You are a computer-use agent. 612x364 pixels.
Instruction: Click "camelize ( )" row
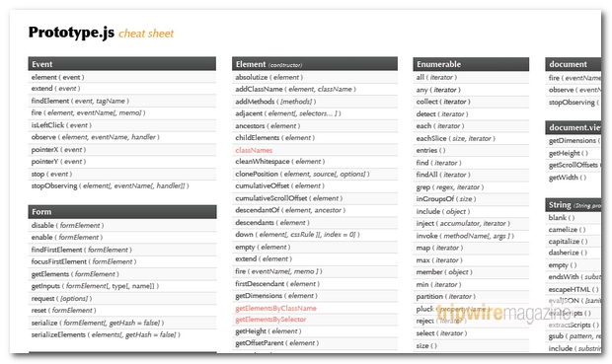point(573,230)
